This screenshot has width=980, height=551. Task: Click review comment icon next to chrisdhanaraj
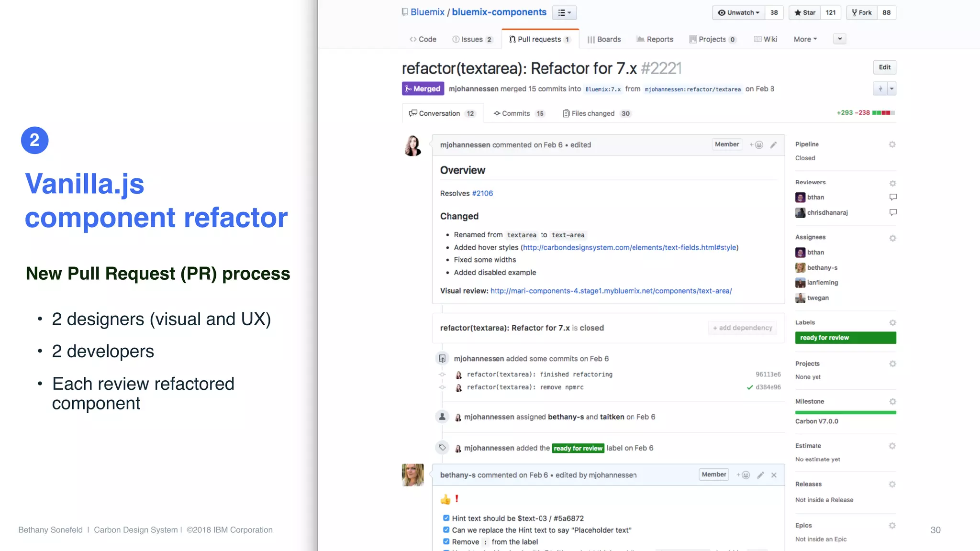tap(893, 212)
